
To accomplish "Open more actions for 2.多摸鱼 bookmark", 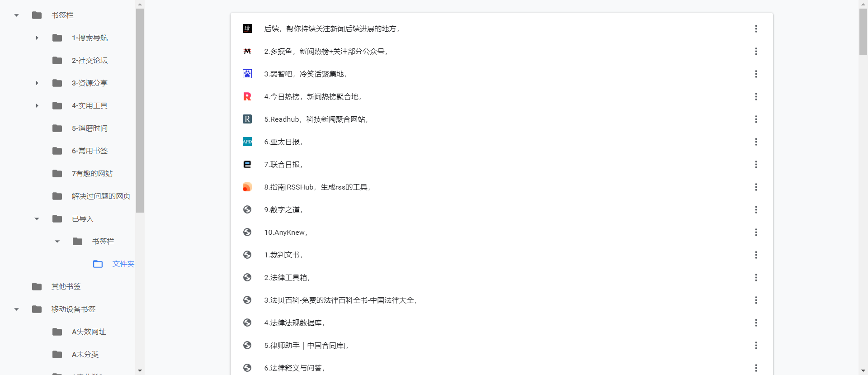I will pos(756,51).
